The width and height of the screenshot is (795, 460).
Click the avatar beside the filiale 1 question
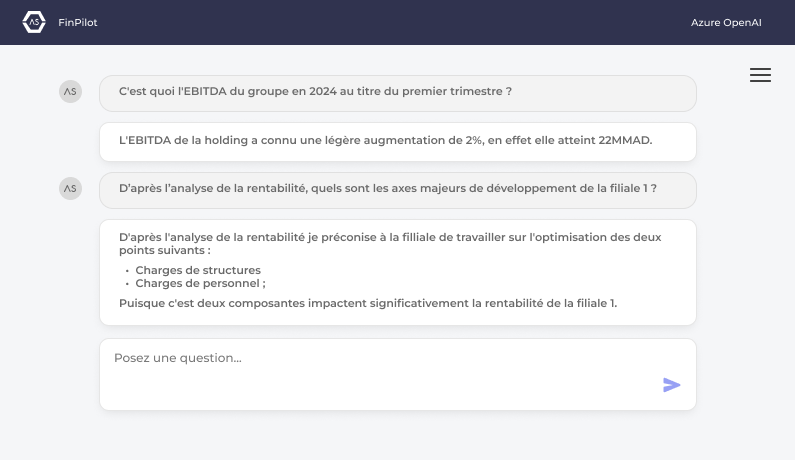click(x=70, y=188)
